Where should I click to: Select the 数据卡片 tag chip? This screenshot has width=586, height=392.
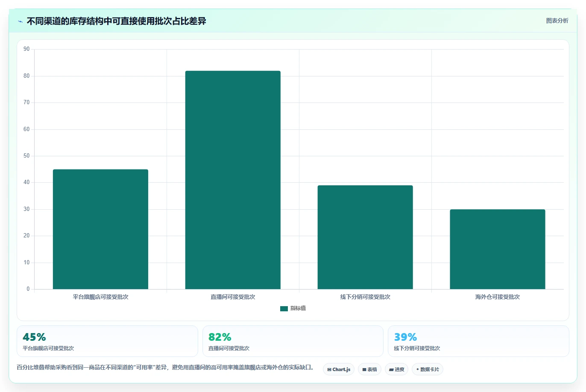tap(428, 369)
